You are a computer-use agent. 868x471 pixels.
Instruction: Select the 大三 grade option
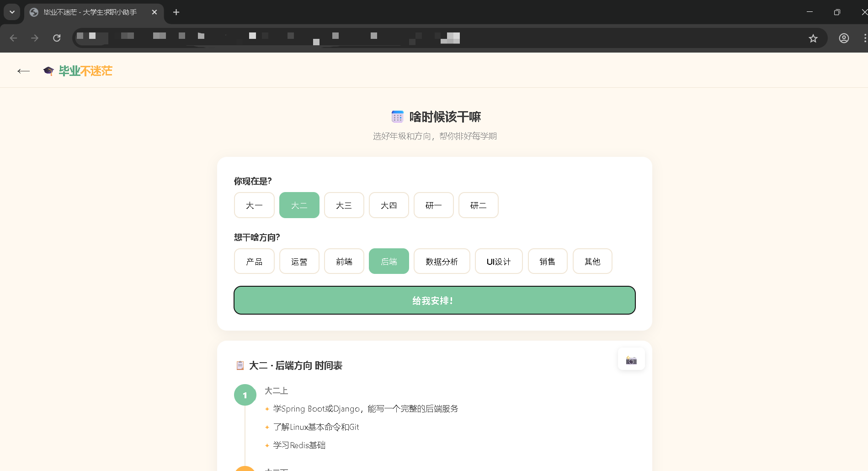click(x=344, y=205)
